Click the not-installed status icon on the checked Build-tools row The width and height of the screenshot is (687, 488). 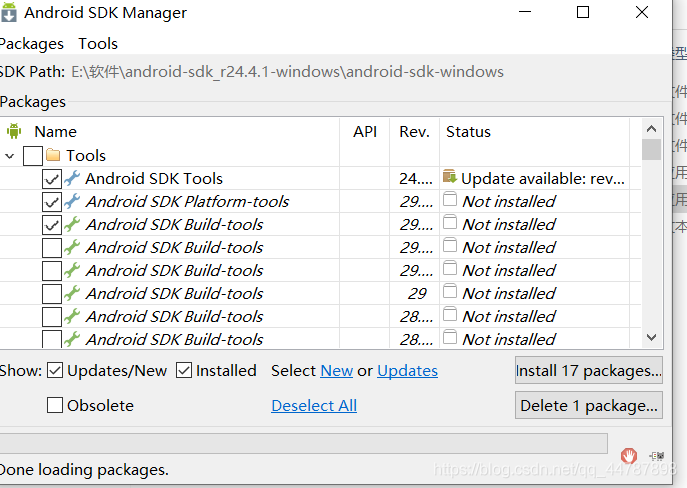click(450, 222)
